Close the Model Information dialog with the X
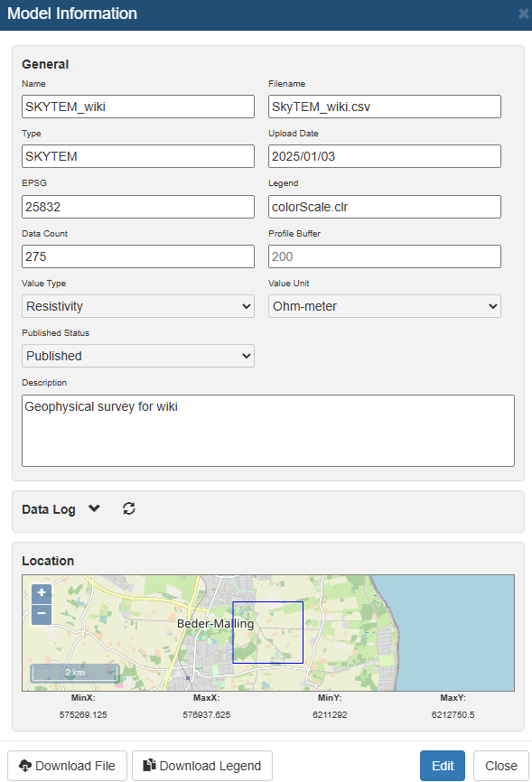 tap(523, 14)
